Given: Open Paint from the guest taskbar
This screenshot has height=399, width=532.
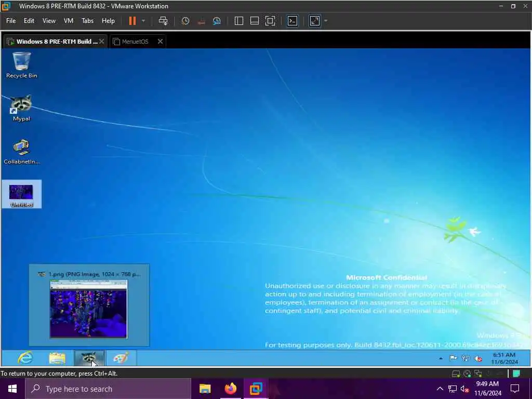Looking at the screenshot, I should pos(121,358).
